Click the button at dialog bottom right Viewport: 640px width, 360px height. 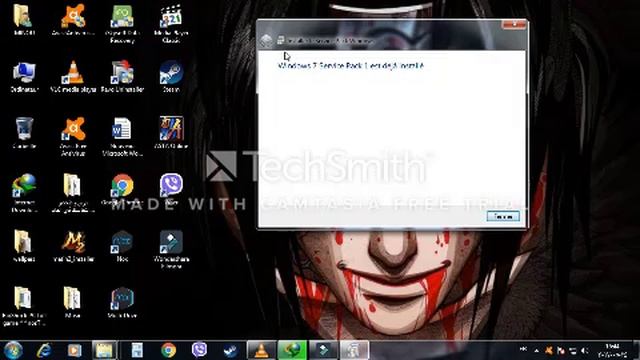[x=503, y=216]
